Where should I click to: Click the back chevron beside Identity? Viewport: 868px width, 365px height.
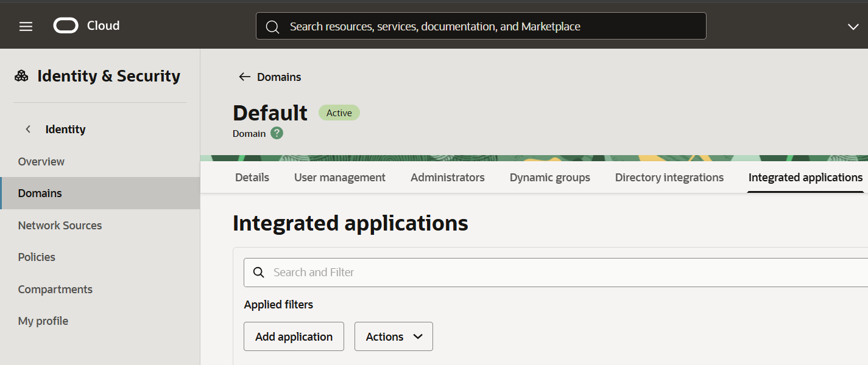point(28,129)
